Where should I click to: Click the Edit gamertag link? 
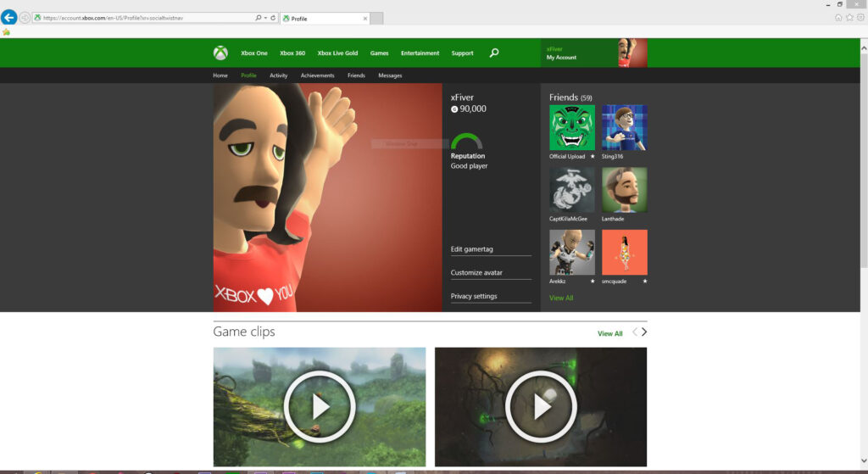pos(472,249)
